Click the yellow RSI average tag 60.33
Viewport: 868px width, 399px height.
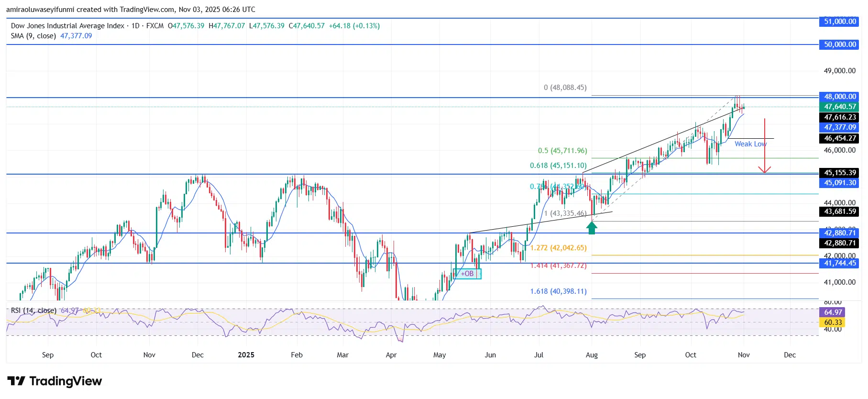pos(833,322)
